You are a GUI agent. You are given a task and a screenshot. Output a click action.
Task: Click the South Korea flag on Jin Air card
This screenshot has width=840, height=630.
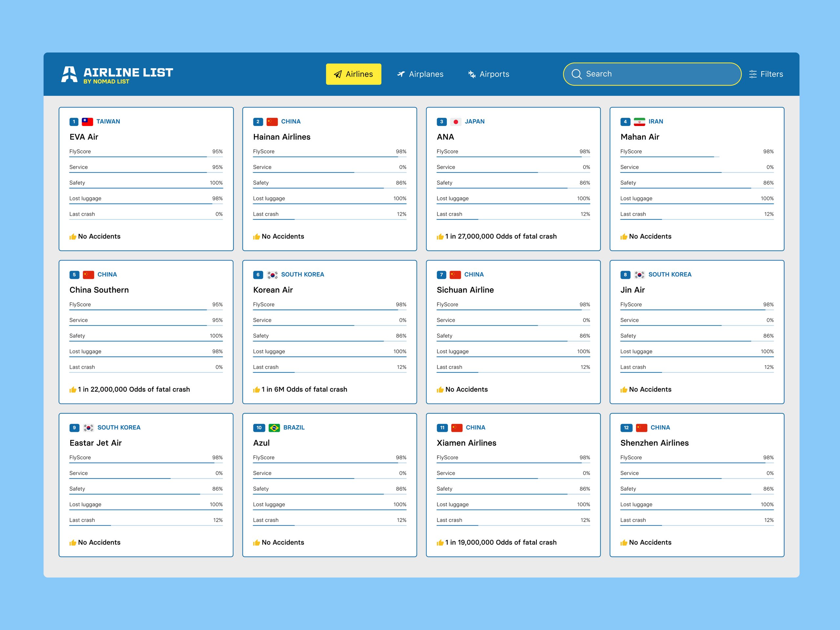click(639, 275)
